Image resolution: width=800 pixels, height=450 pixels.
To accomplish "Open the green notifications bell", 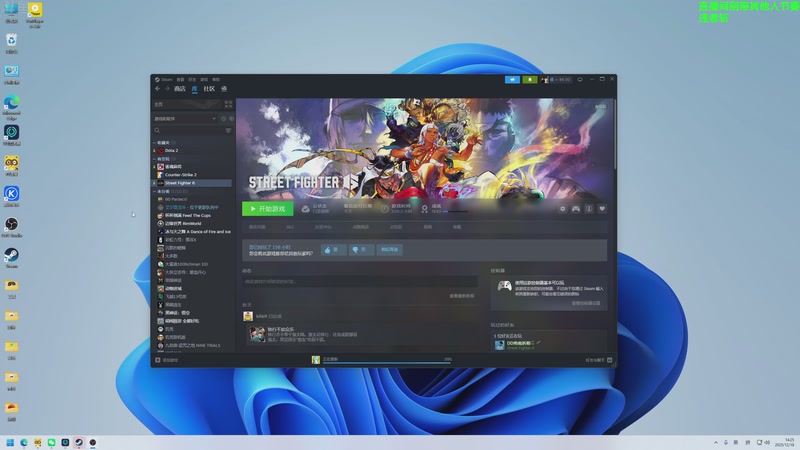I will pyautogui.click(x=530, y=80).
